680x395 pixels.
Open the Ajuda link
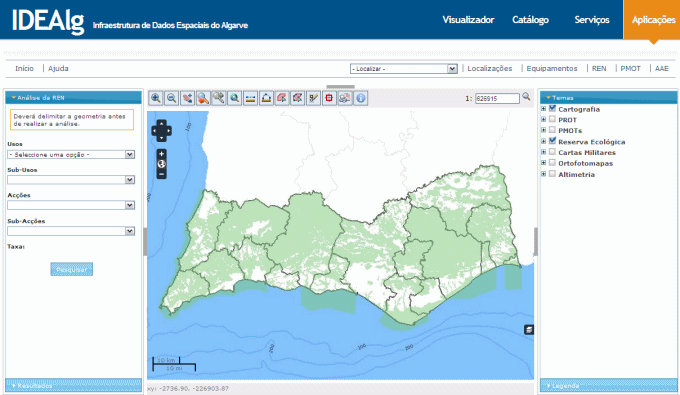58,69
